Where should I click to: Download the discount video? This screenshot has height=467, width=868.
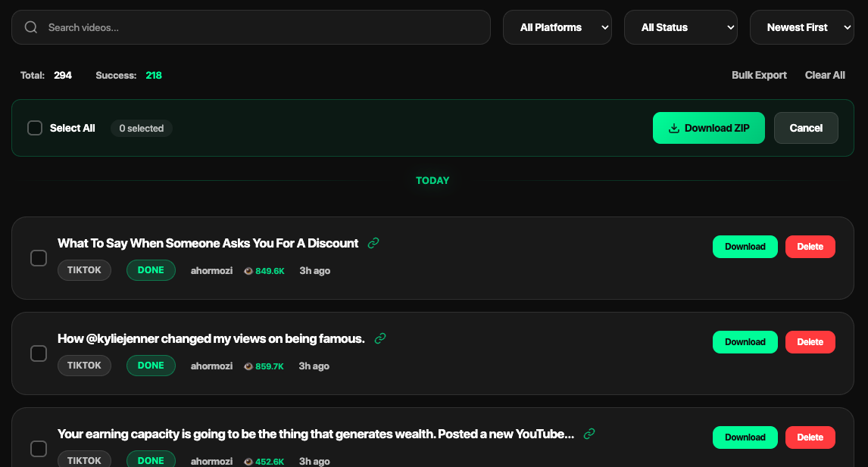point(745,247)
